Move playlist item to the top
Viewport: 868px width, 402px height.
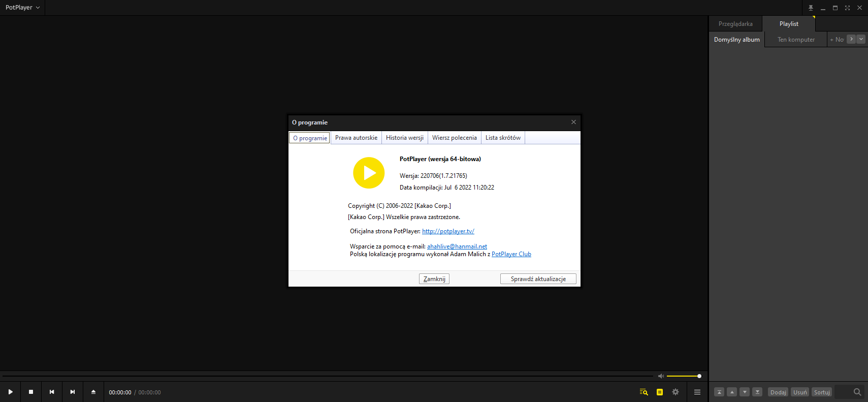[x=719, y=392]
